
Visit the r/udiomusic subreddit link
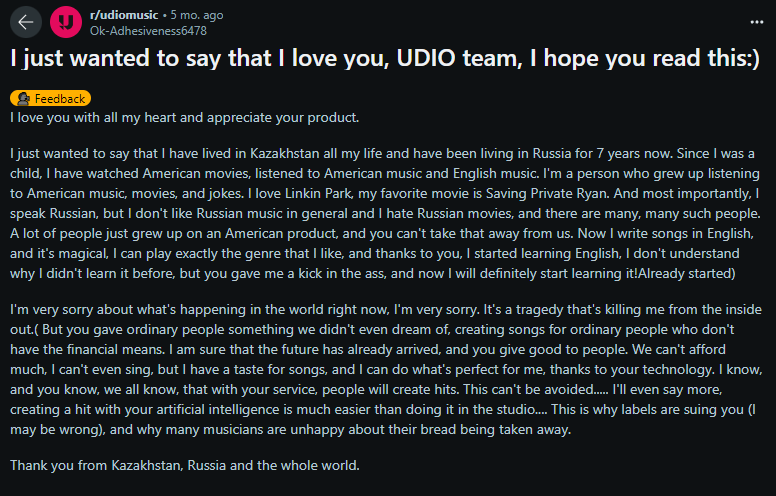click(124, 15)
